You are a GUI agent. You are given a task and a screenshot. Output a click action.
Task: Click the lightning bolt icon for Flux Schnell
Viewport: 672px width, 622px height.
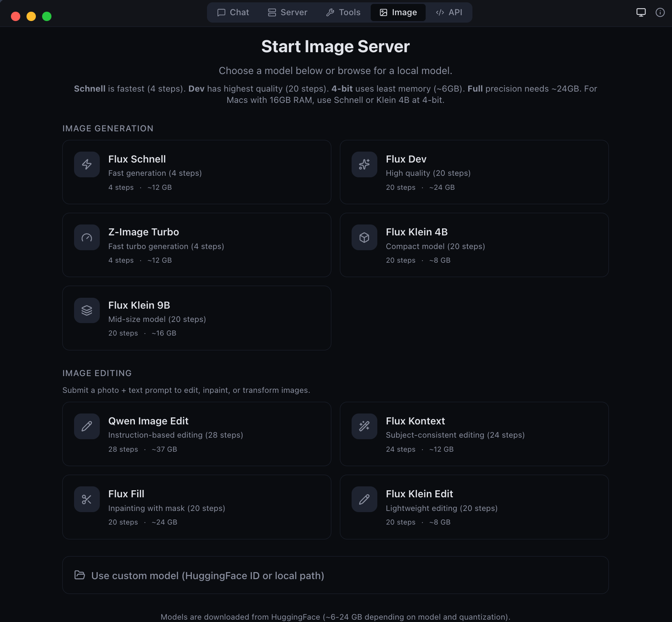[x=87, y=164]
